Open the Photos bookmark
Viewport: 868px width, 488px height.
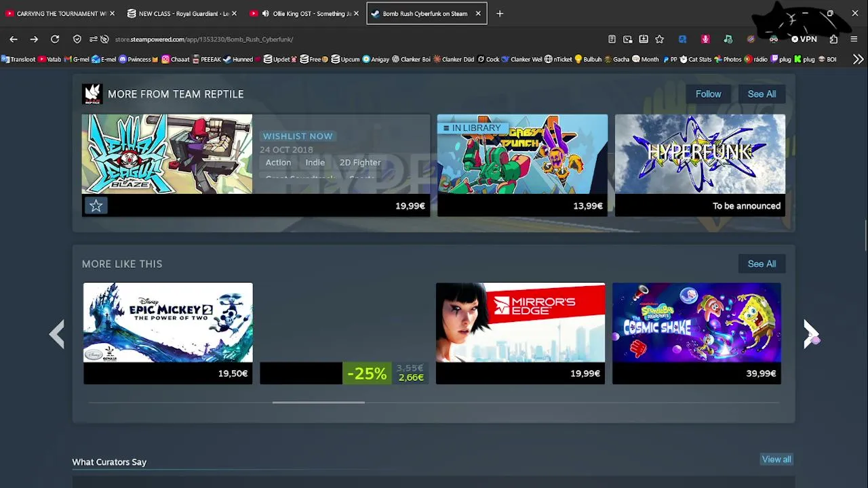(728, 59)
